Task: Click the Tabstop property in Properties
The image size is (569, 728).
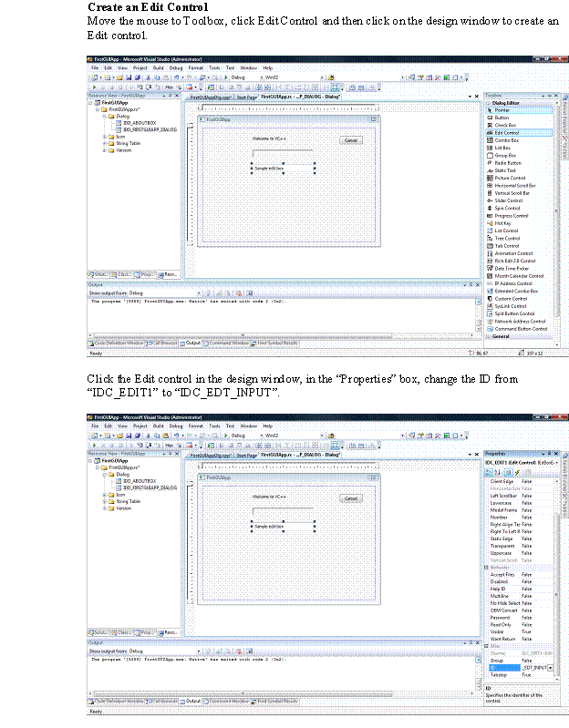Action: pos(522,675)
